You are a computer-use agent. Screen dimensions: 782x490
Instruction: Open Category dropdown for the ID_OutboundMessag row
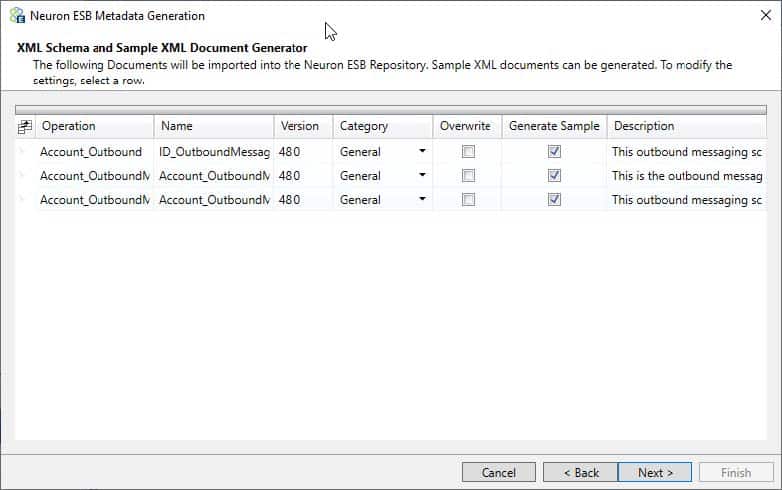coord(422,152)
